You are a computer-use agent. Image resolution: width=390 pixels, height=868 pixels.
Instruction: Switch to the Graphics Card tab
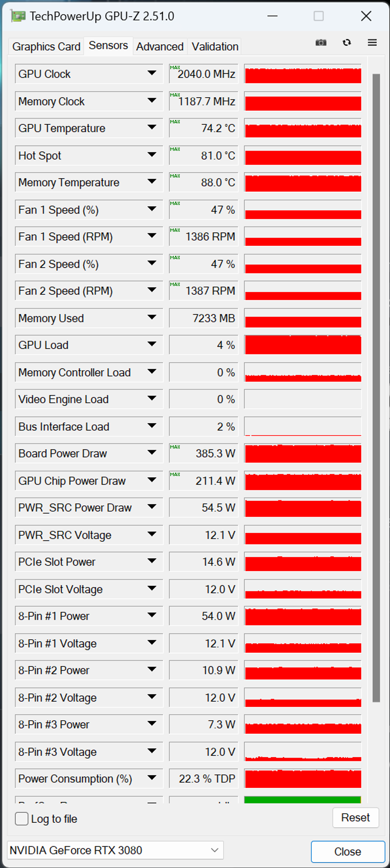[x=46, y=47]
